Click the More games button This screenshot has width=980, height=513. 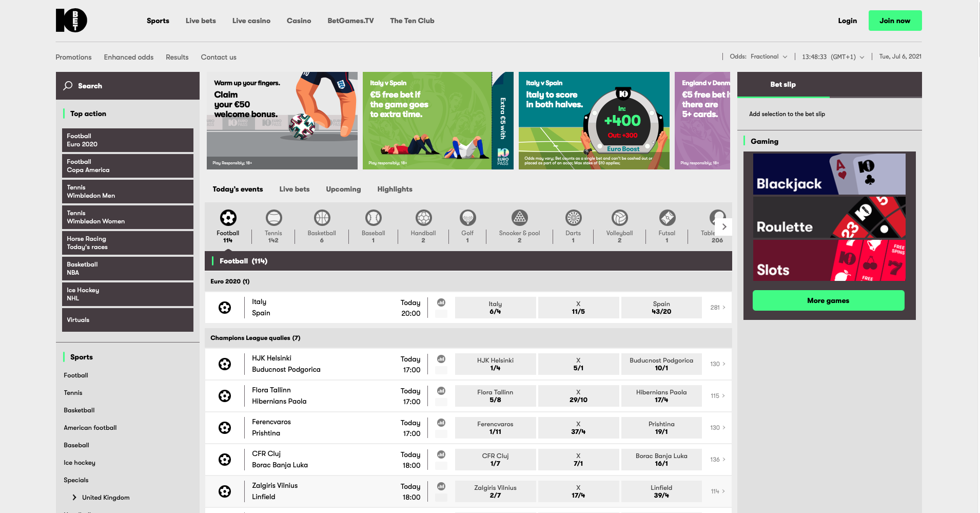point(828,300)
